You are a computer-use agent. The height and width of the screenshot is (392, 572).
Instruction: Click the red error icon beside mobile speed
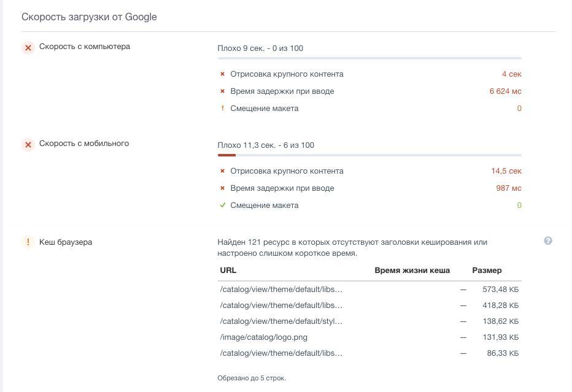tap(28, 144)
